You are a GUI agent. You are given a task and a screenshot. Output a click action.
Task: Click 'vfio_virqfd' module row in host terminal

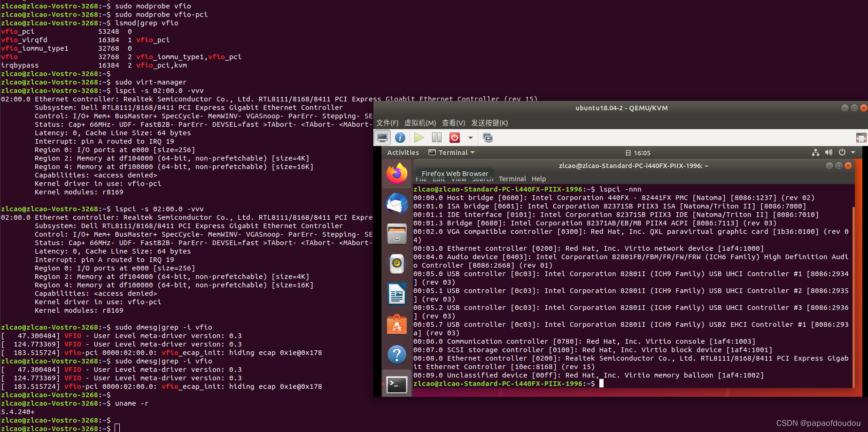coord(85,40)
